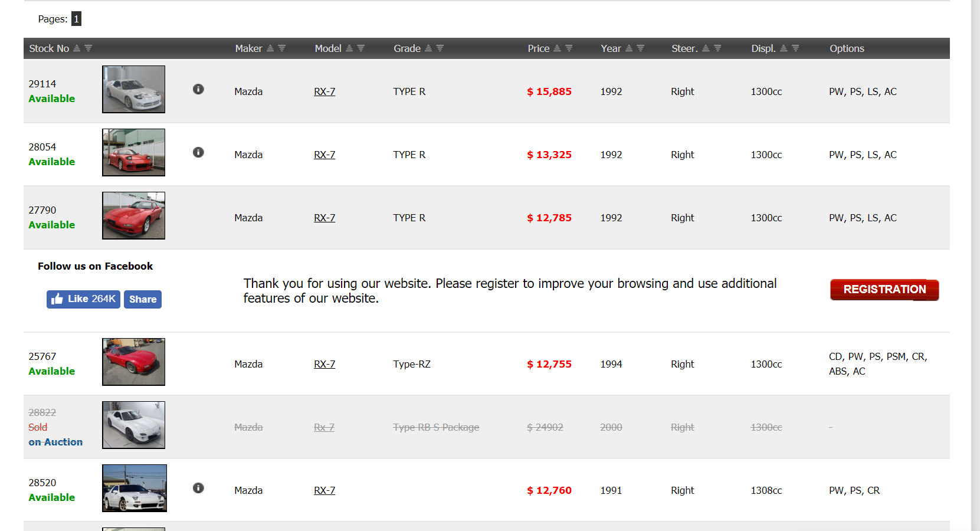Click on Auction link for stock 28822
The width and height of the screenshot is (980, 531).
55,442
